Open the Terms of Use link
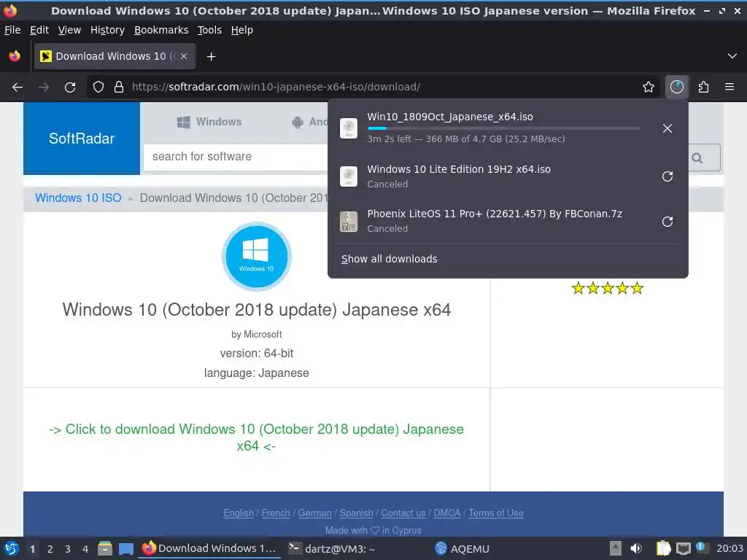Viewport: 747px width, 560px height. 496,513
